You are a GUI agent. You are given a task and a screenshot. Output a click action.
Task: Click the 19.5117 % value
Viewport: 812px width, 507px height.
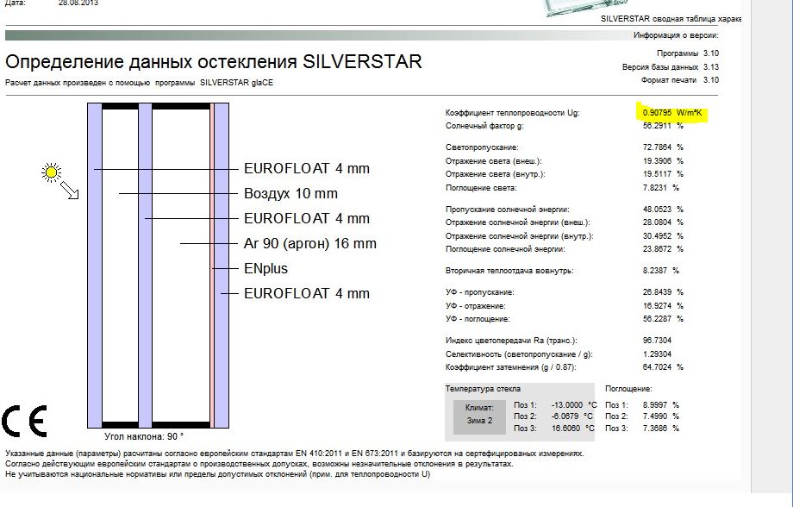pyautogui.click(x=663, y=174)
